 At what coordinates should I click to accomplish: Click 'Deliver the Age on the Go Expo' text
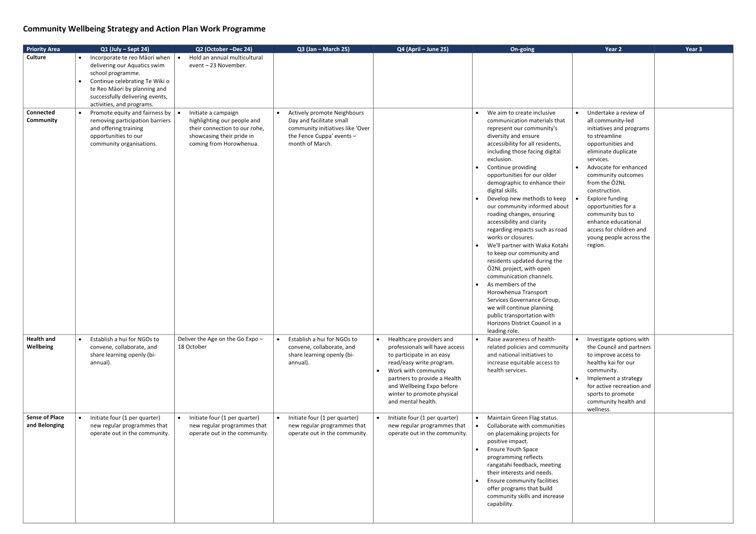tap(220, 343)
